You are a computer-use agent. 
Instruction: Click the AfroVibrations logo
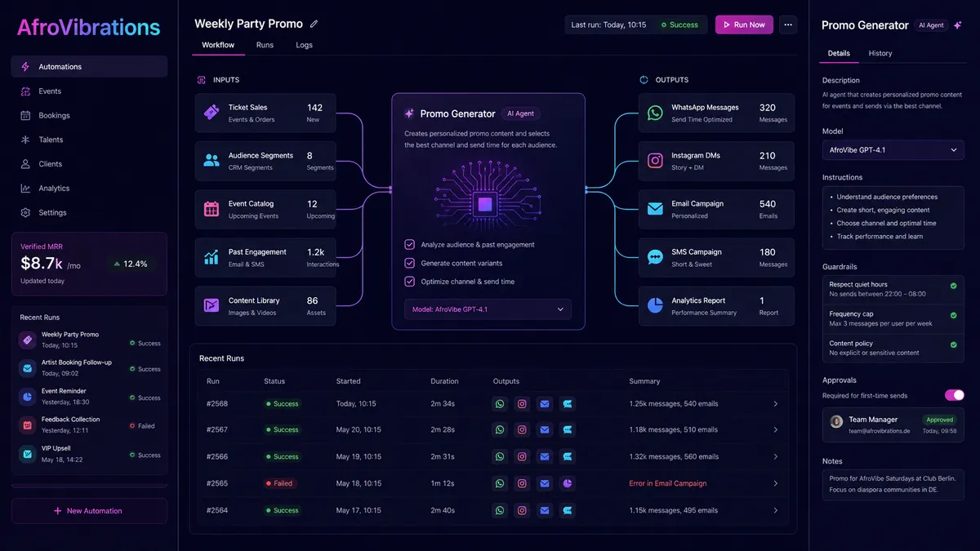point(88,27)
